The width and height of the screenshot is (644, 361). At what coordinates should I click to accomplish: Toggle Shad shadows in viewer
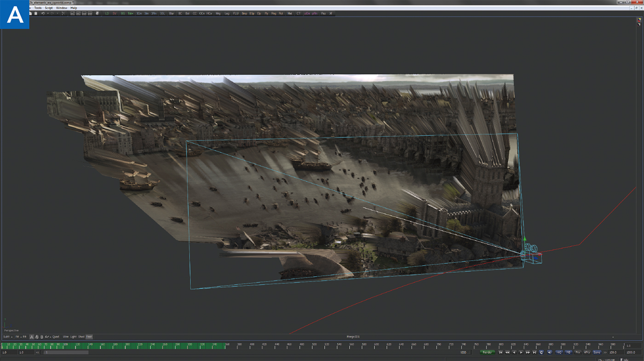pyautogui.click(x=81, y=337)
